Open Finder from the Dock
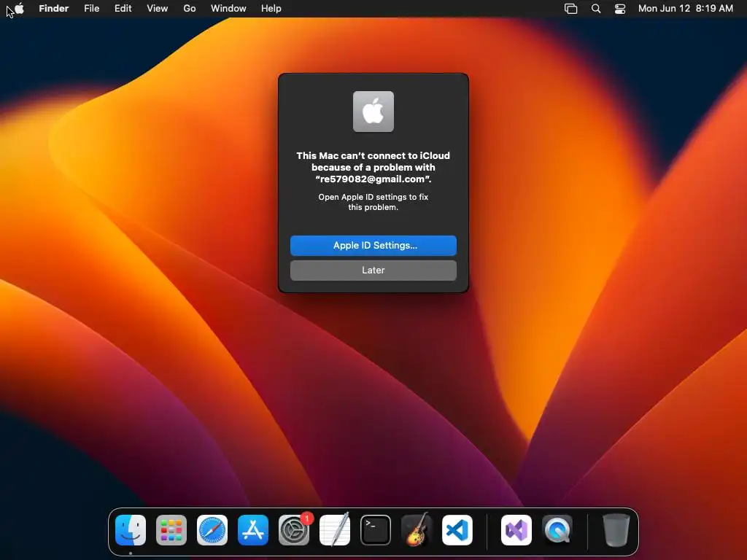Screen dimensions: 747x560 pyautogui.click(x=131, y=530)
